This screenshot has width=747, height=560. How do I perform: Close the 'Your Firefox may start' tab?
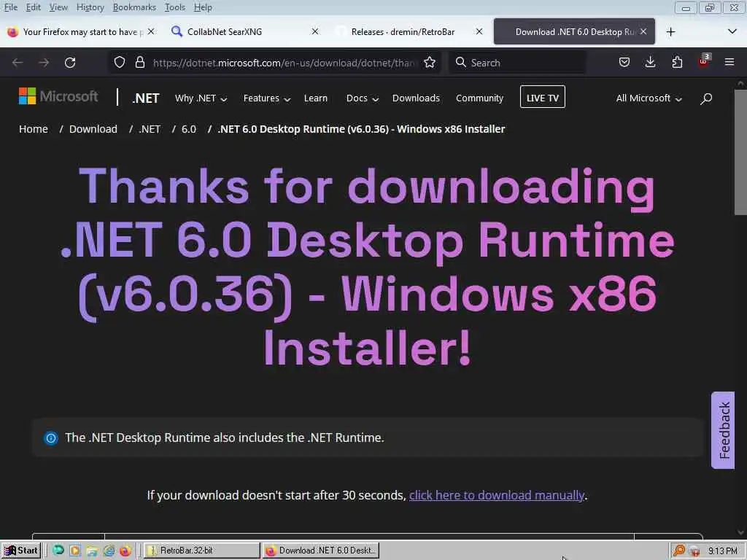151,31
